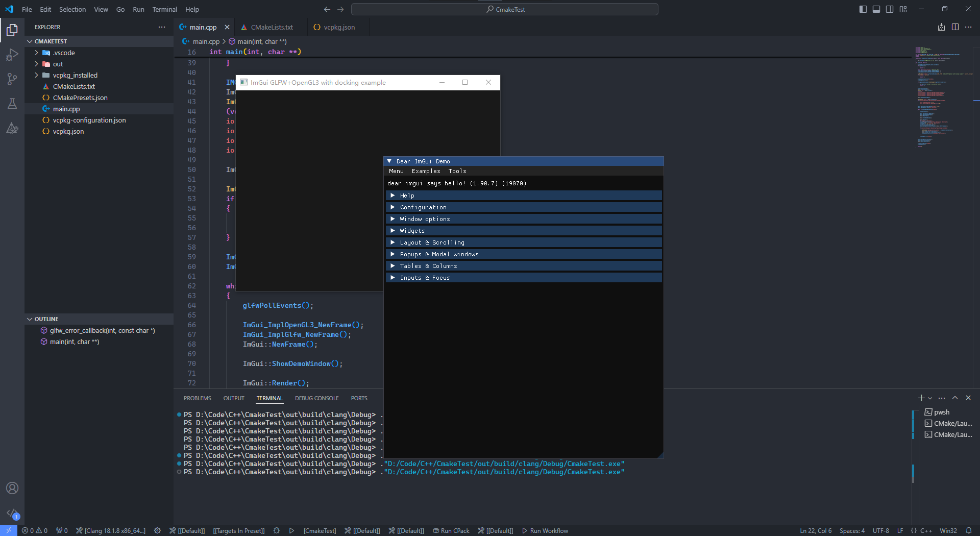Toggle the bottom panel layout button
The height and width of the screenshot is (536, 980).
pyautogui.click(x=876, y=9)
